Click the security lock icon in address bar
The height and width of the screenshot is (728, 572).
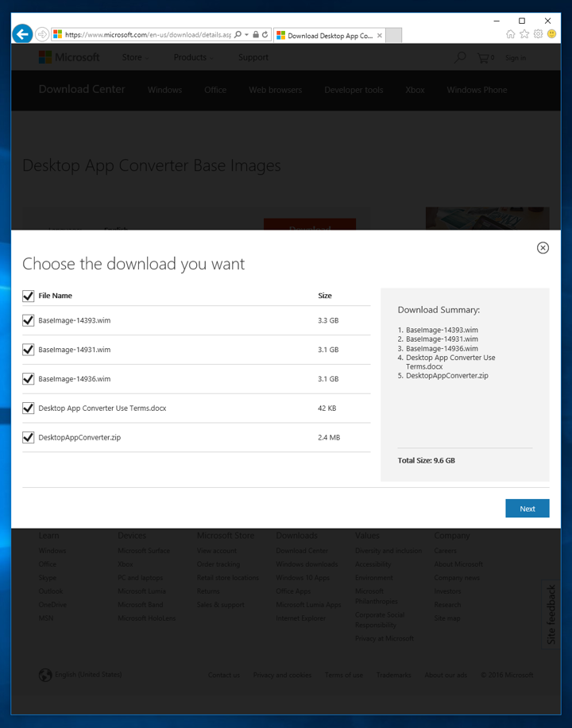click(x=255, y=34)
